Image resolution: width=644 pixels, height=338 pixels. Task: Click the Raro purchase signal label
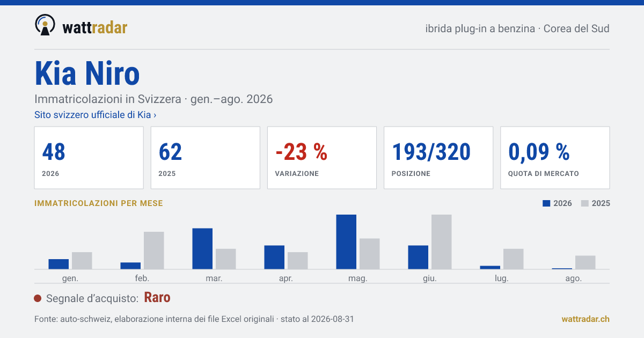click(x=157, y=298)
